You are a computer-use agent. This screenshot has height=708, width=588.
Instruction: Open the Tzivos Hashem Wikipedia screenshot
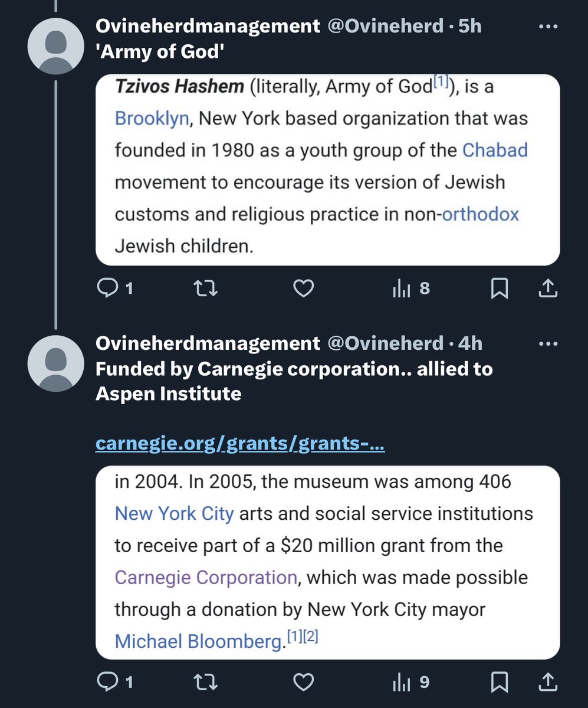pyautogui.click(x=327, y=169)
